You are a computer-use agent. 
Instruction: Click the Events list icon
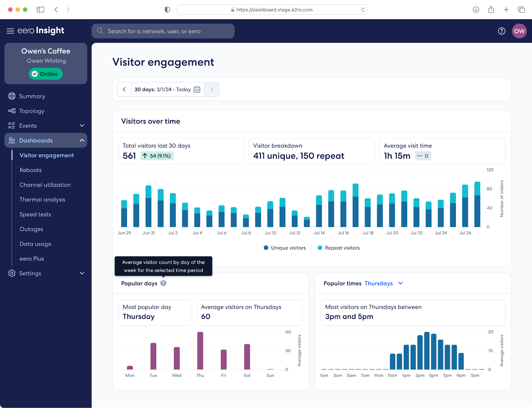pyautogui.click(x=12, y=126)
